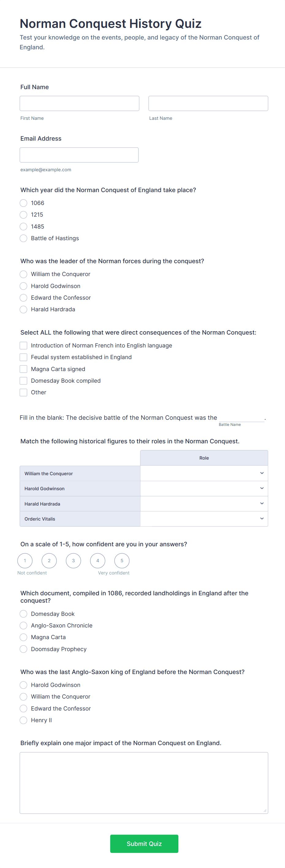Click the First Name input field
Viewport: 285px width, 868px height.
pyautogui.click(x=79, y=104)
